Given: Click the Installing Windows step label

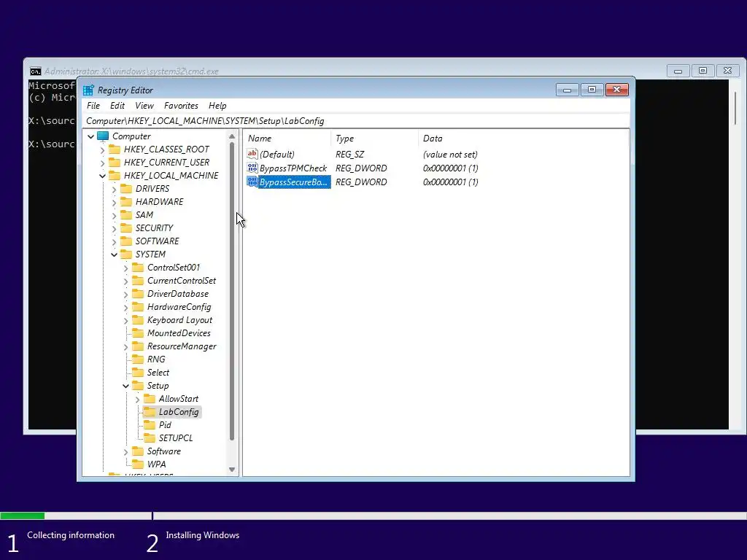Looking at the screenshot, I should [x=203, y=535].
